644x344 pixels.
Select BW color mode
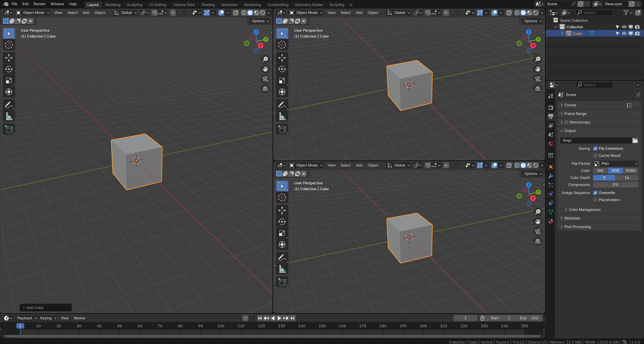[x=600, y=171]
